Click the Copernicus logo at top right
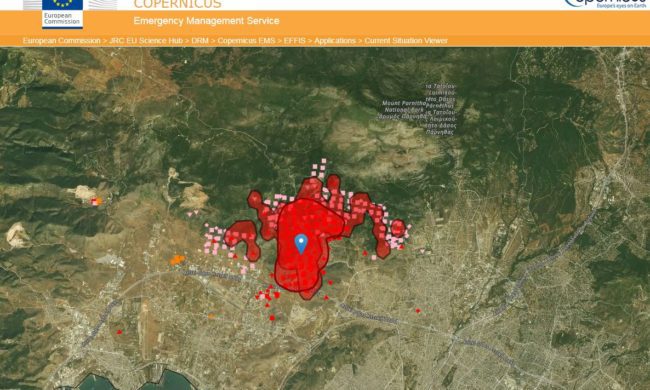This screenshot has width=650, height=390. pos(606,4)
